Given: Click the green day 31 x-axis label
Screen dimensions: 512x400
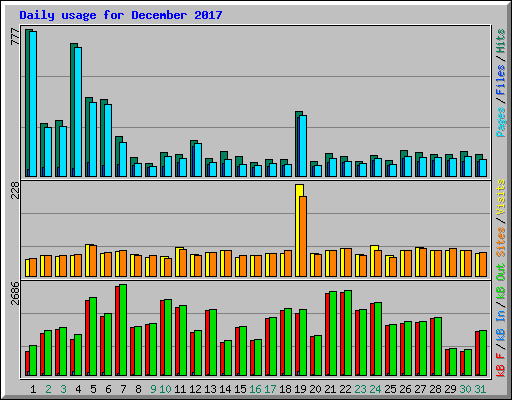Looking at the screenshot, I should (480, 389).
